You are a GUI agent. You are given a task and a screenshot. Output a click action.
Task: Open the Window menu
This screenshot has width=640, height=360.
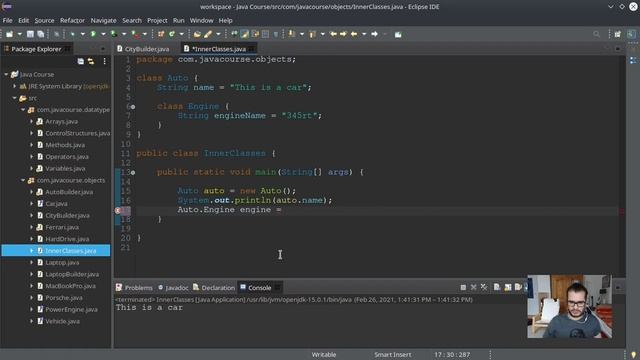[x=201, y=20]
